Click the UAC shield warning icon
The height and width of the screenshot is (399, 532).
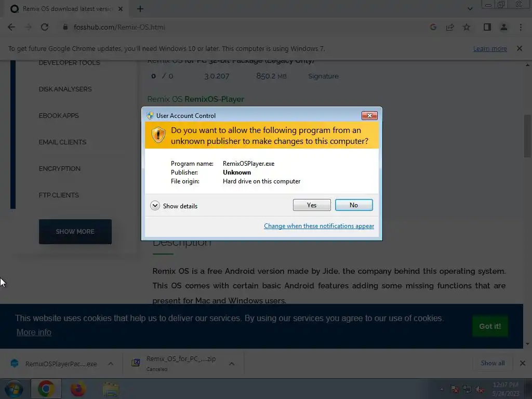pyautogui.click(x=158, y=135)
